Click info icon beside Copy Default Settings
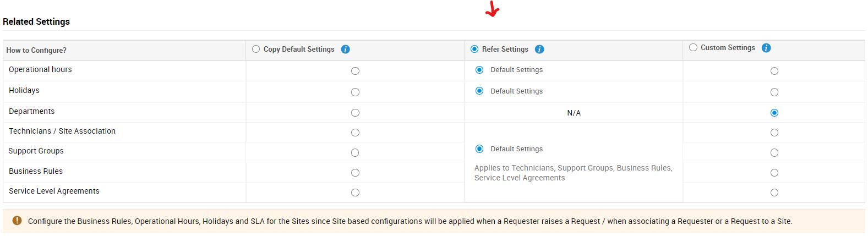 [346, 50]
